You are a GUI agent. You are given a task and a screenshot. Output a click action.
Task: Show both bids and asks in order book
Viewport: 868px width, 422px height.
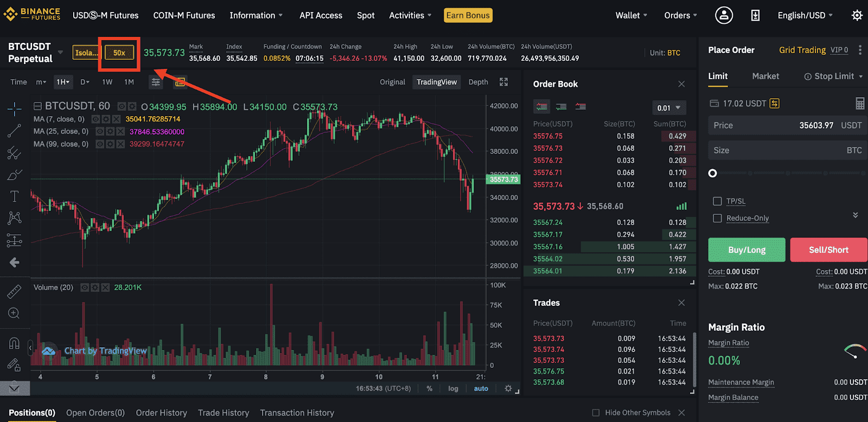pyautogui.click(x=541, y=107)
